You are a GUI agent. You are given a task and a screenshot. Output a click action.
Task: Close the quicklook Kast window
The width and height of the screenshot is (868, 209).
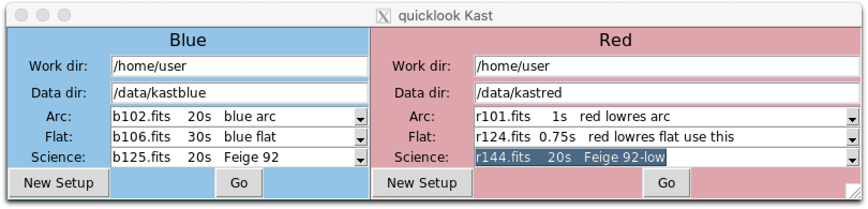(21, 16)
